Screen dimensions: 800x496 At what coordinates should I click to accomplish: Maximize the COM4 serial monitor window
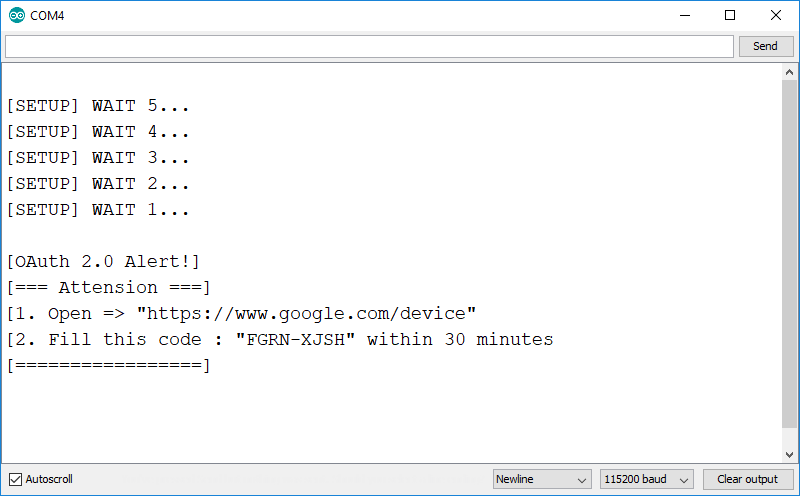tap(730, 15)
